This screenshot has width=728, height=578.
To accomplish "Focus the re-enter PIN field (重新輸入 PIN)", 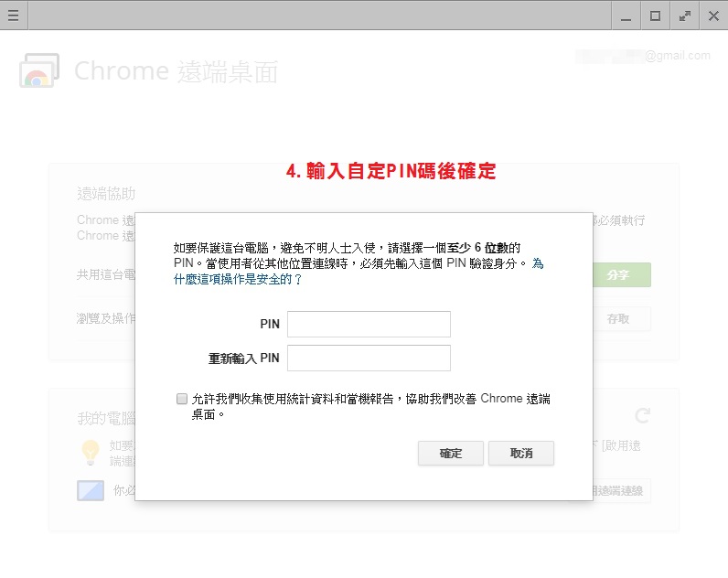I will tap(369, 358).
